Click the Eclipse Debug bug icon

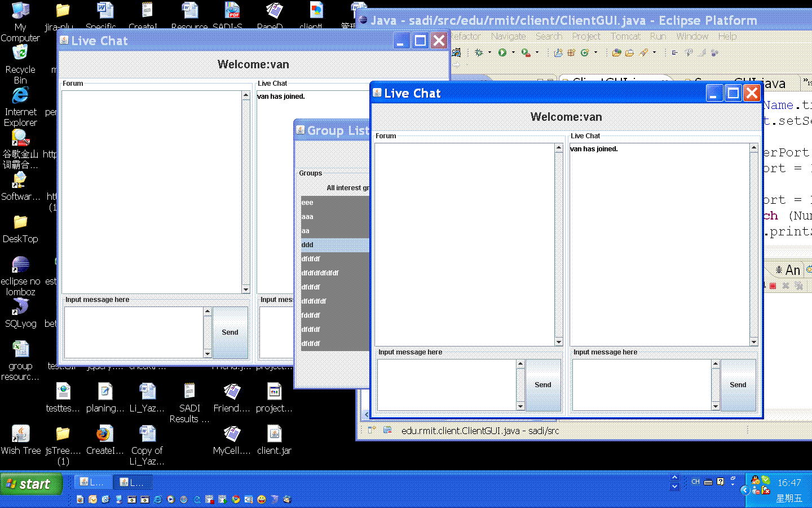[479, 52]
